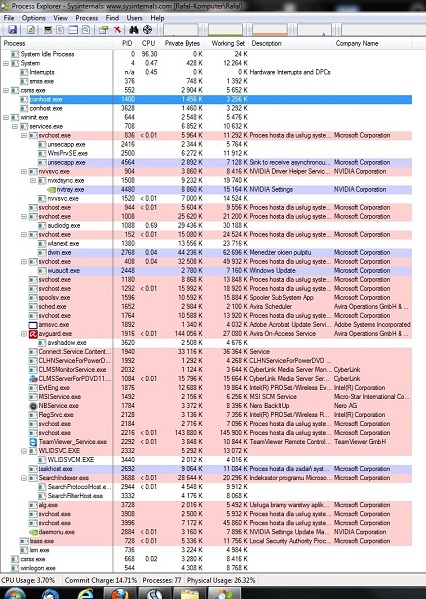Open the Windows Start menu orb

[x=15, y=594]
